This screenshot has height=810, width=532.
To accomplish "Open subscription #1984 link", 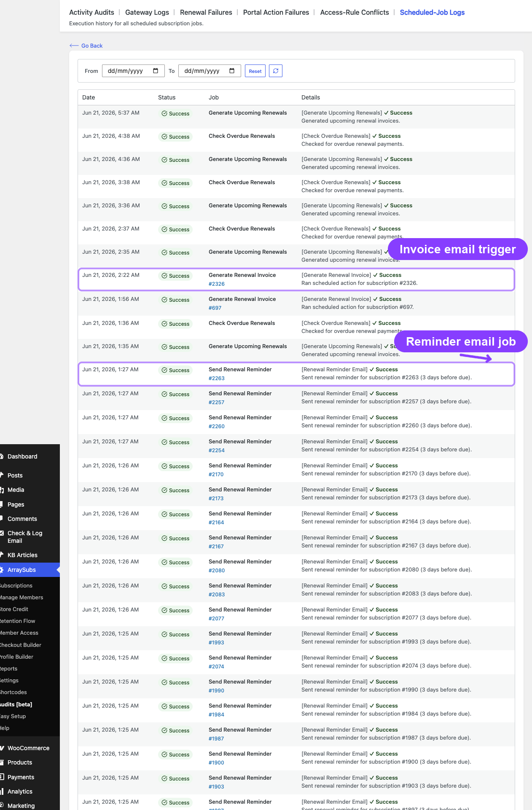I will (x=216, y=714).
